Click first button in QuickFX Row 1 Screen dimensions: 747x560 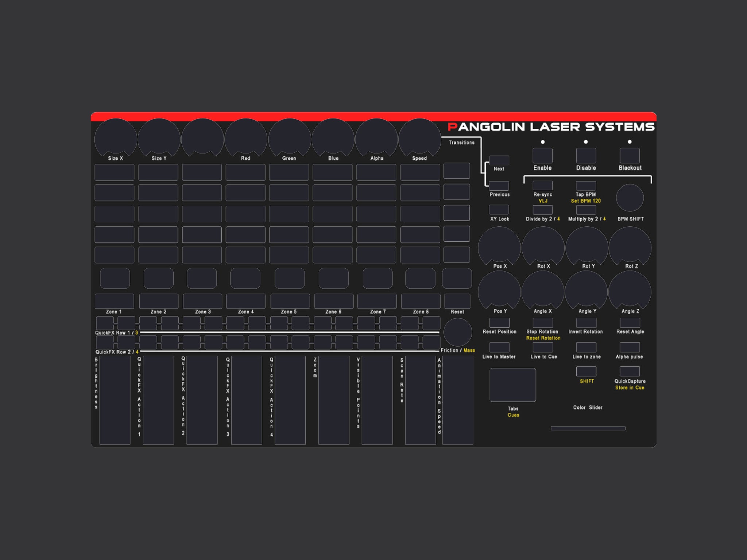105,323
